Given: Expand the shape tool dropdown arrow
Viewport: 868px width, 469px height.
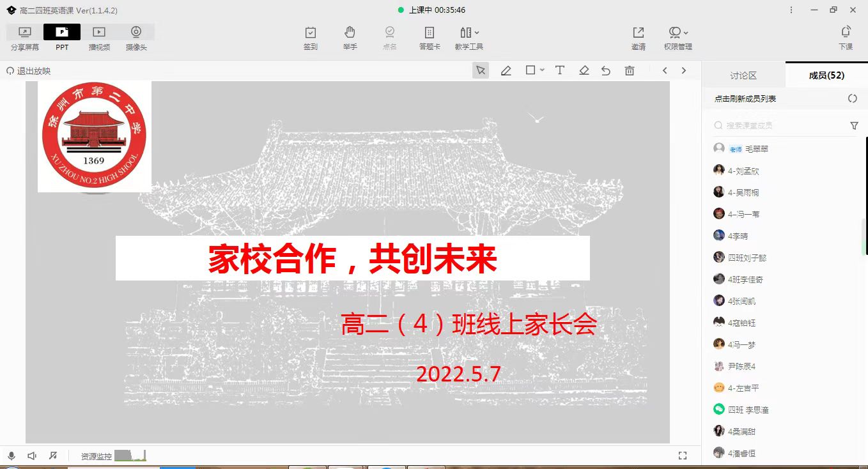Looking at the screenshot, I should [542, 70].
